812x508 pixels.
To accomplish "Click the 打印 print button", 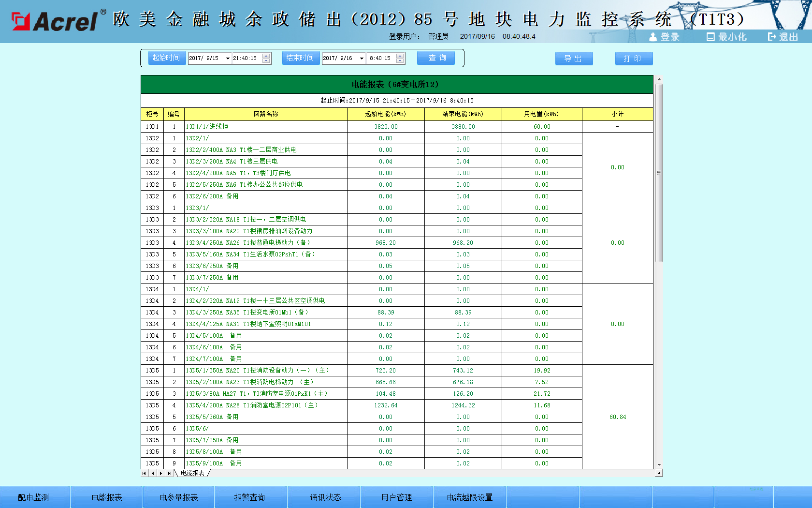I will click(x=633, y=58).
